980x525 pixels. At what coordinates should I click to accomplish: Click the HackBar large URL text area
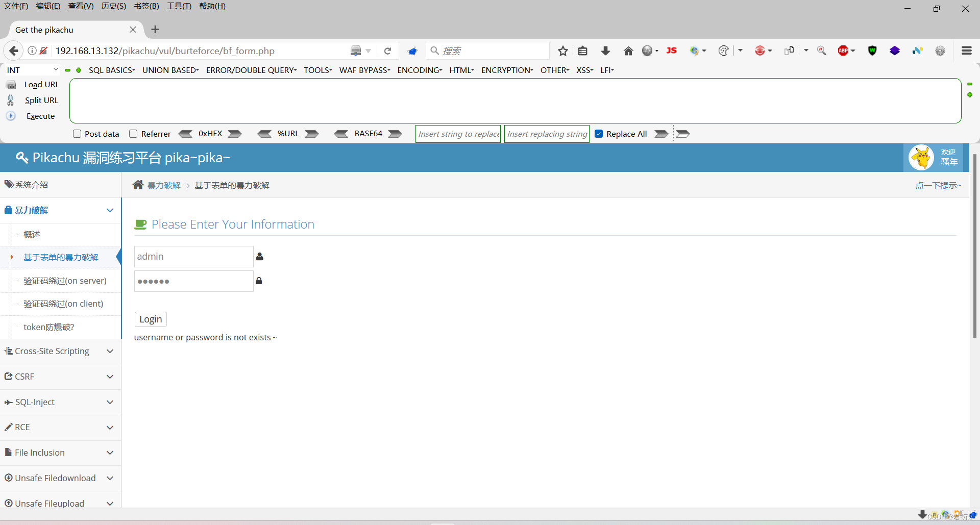pyautogui.click(x=516, y=101)
